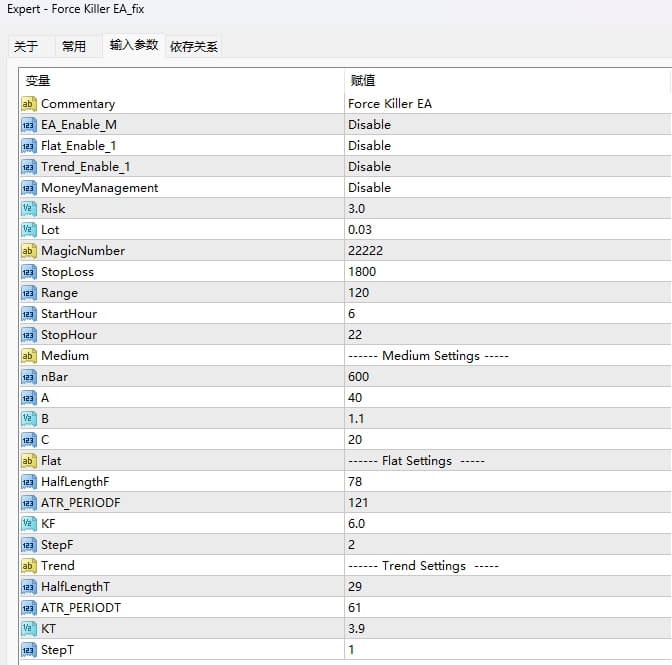This screenshot has height=665, width=672.
Task: Click the integer icon beside StepF
Action: (28, 545)
